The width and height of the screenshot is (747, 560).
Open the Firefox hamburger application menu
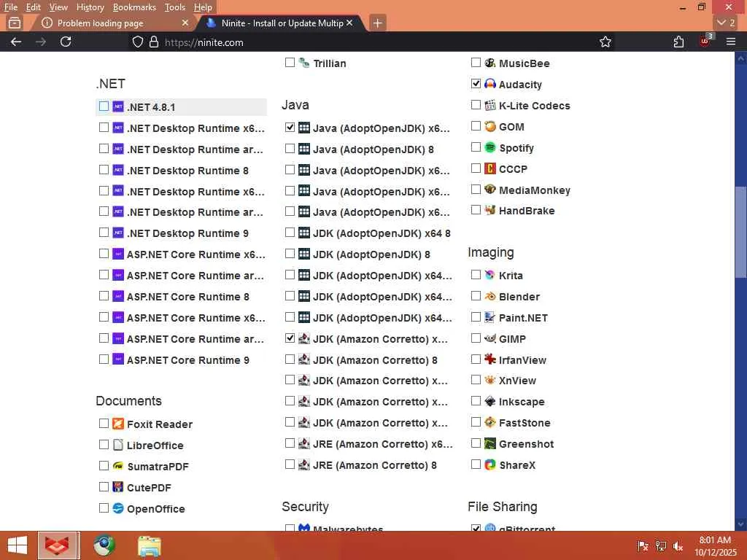731,42
